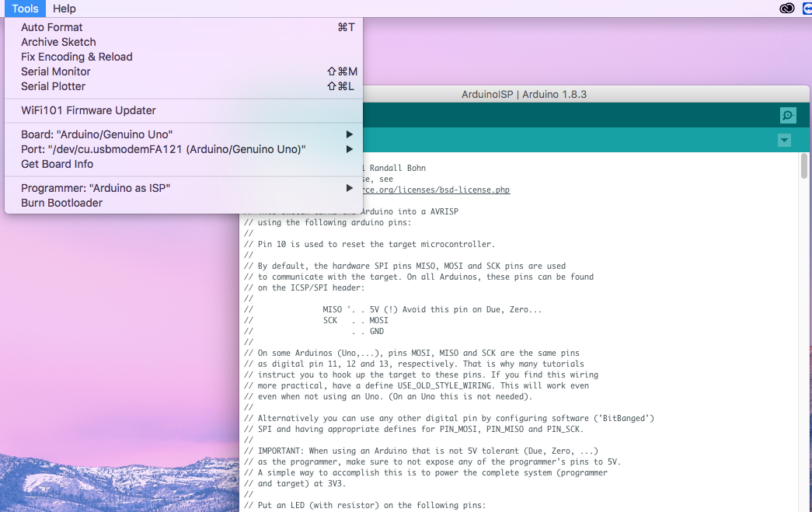Screen dimensions: 812x512
Task: Click the '. . GND' comment line
Action: coord(314,331)
